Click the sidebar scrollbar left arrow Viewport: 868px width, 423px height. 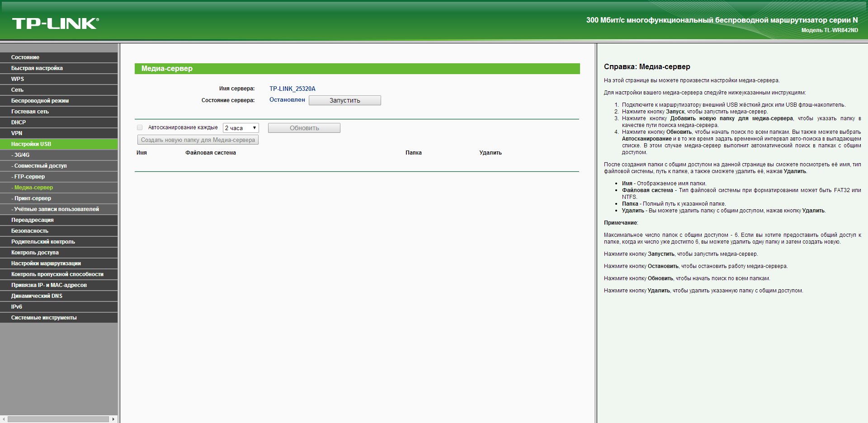[4, 419]
